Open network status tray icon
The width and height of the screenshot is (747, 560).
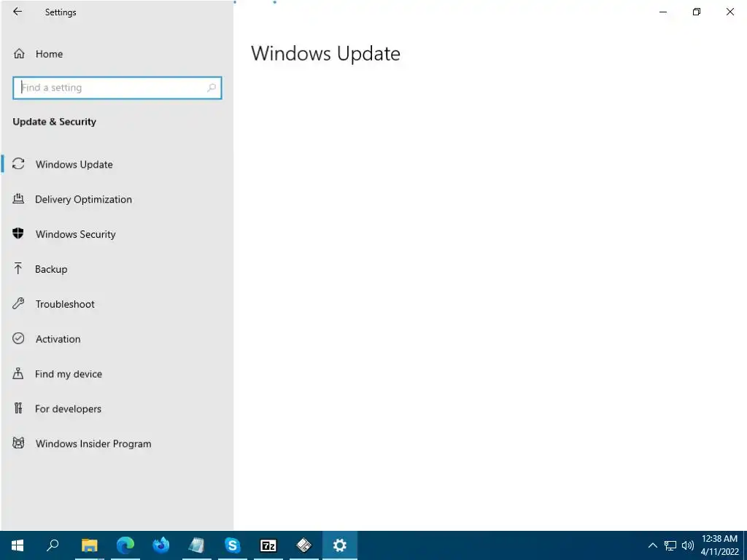[670, 545]
